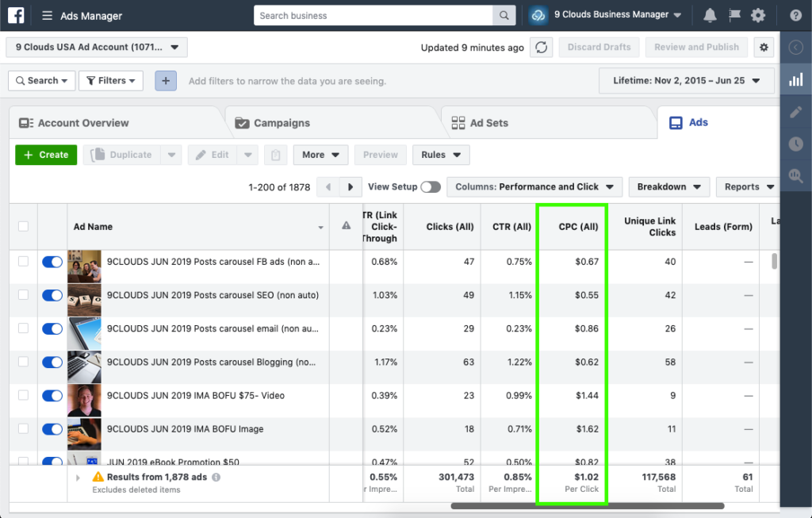
Task: Click the flag pages icon
Action: (x=734, y=16)
